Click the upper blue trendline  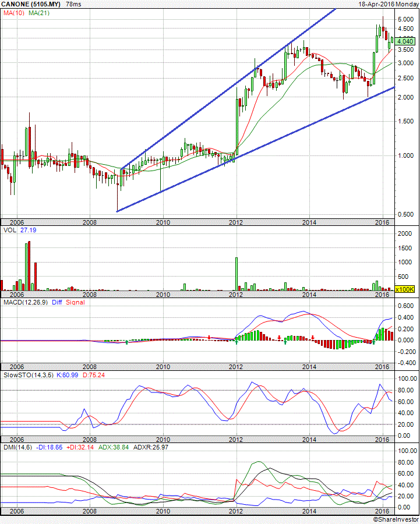(228, 89)
